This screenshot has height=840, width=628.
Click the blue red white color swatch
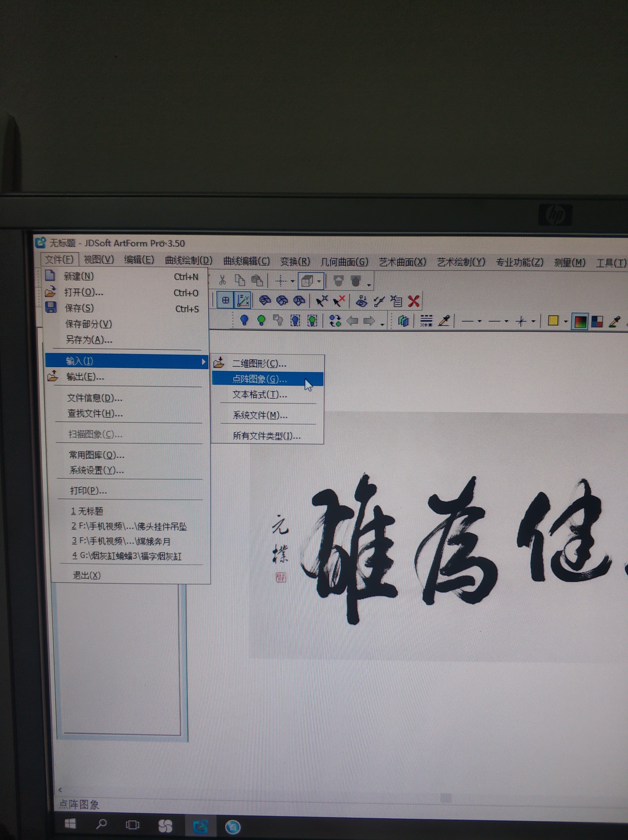coord(597,321)
